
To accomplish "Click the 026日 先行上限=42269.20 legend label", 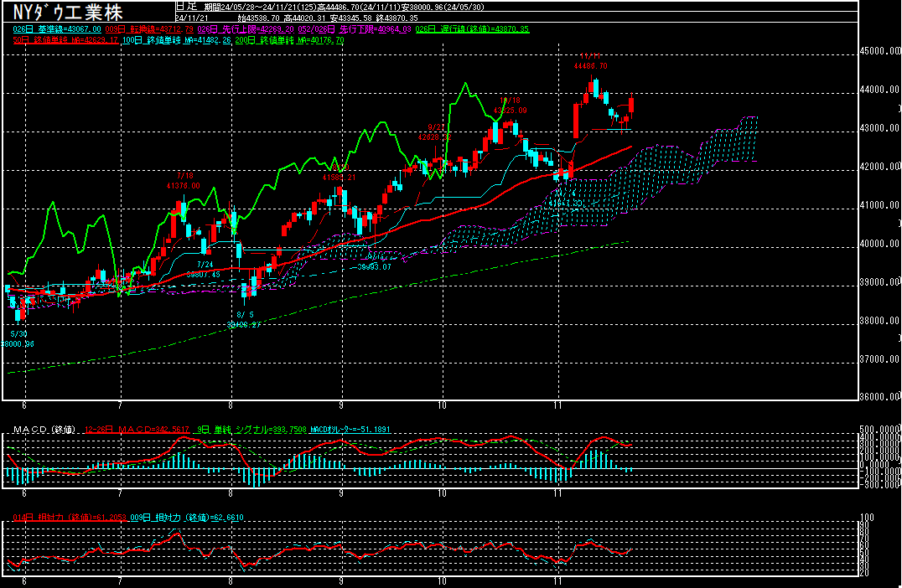I will (246, 28).
